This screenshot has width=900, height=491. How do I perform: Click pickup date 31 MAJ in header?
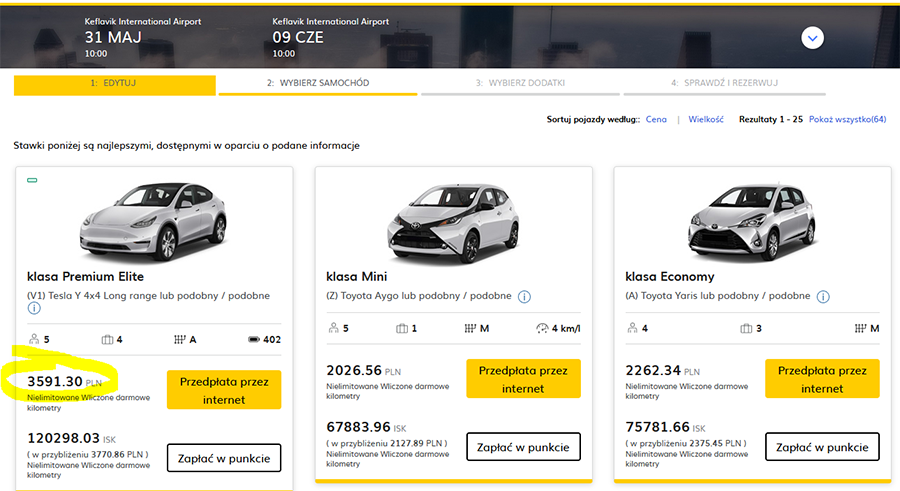tap(112, 38)
